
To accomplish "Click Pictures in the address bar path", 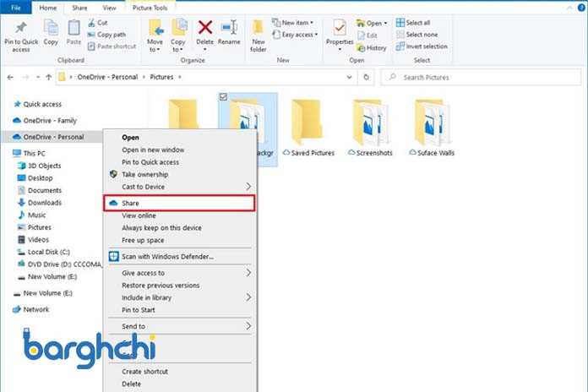I will pos(161,77).
